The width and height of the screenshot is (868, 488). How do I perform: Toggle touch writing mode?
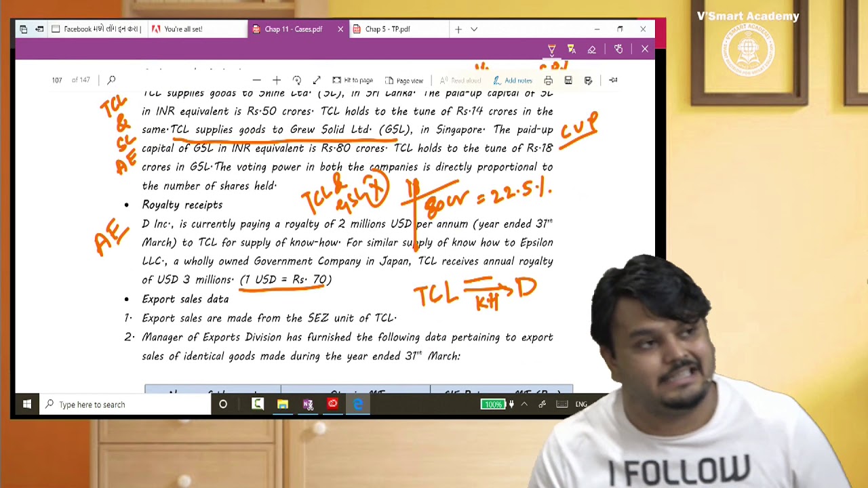click(618, 49)
